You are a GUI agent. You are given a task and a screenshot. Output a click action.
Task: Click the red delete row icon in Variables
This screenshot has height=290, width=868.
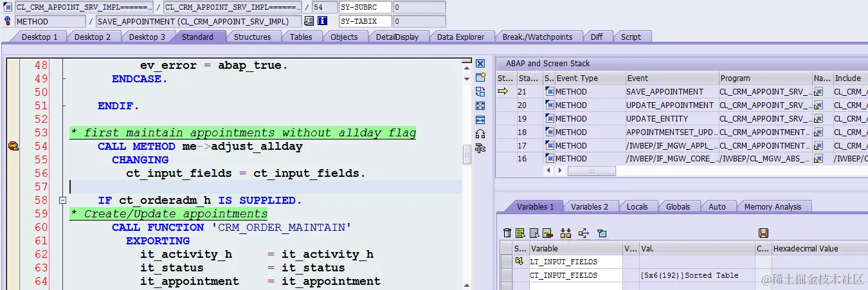(547, 233)
